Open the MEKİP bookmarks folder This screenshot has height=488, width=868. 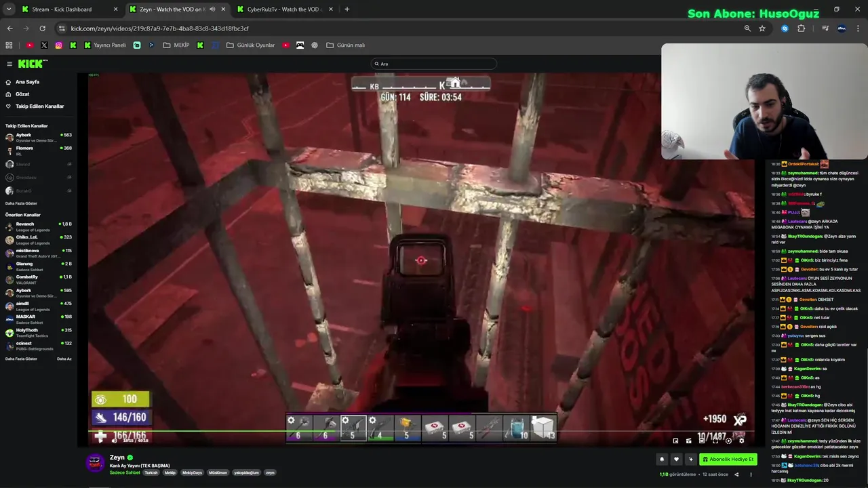[x=176, y=45]
